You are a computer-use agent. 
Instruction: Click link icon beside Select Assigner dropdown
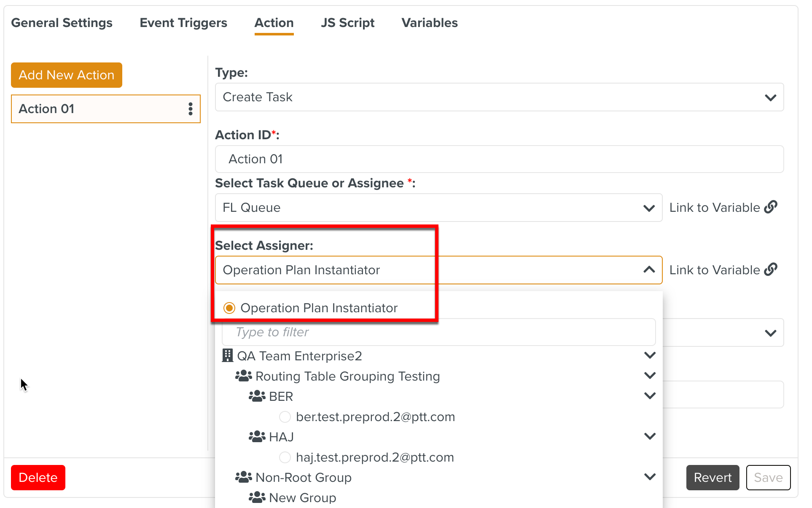tap(771, 270)
